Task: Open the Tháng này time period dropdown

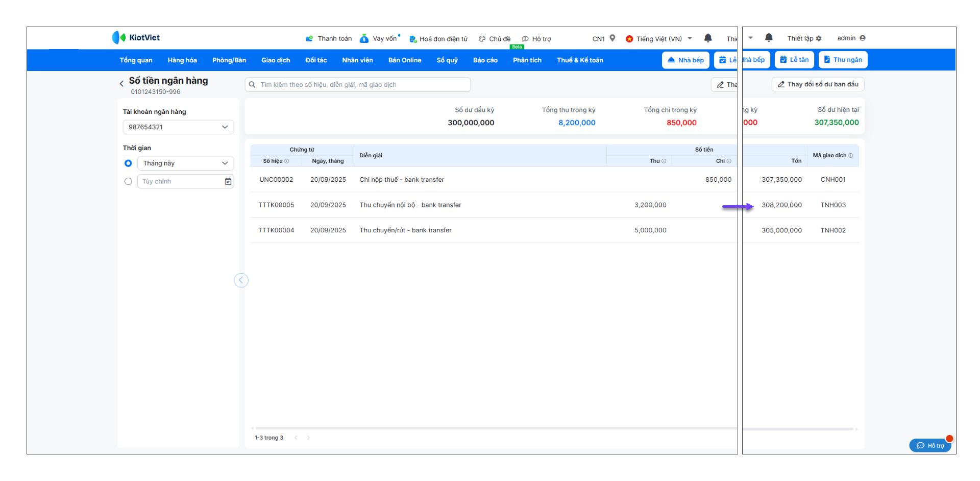Action: click(185, 163)
